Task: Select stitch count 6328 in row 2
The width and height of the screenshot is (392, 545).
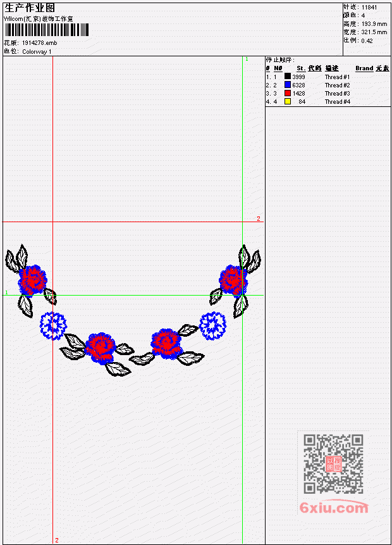Action: tap(298, 85)
